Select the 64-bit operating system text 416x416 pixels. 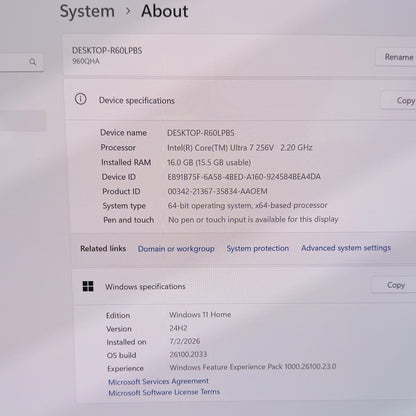[247, 205]
